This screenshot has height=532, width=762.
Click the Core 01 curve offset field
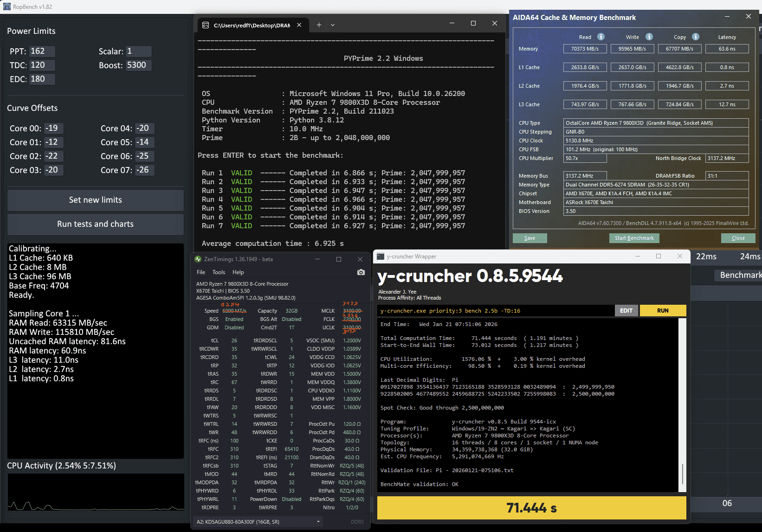point(54,142)
